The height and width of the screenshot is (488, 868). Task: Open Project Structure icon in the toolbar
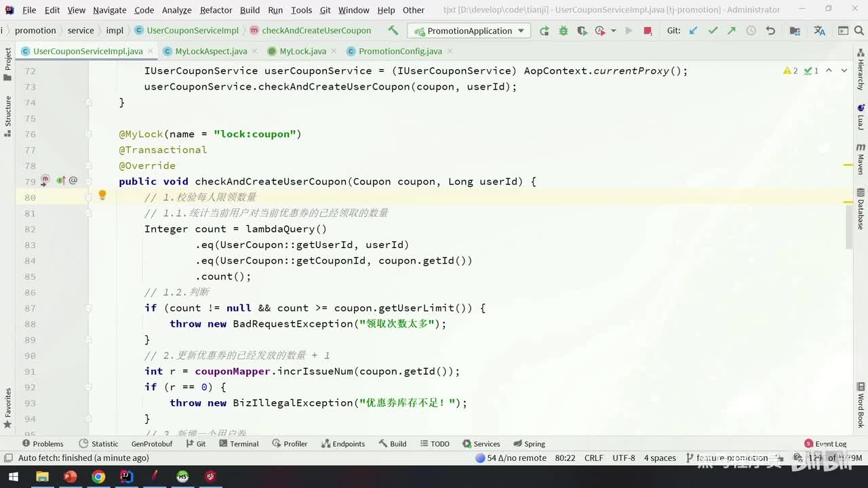click(x=795, y=30)
